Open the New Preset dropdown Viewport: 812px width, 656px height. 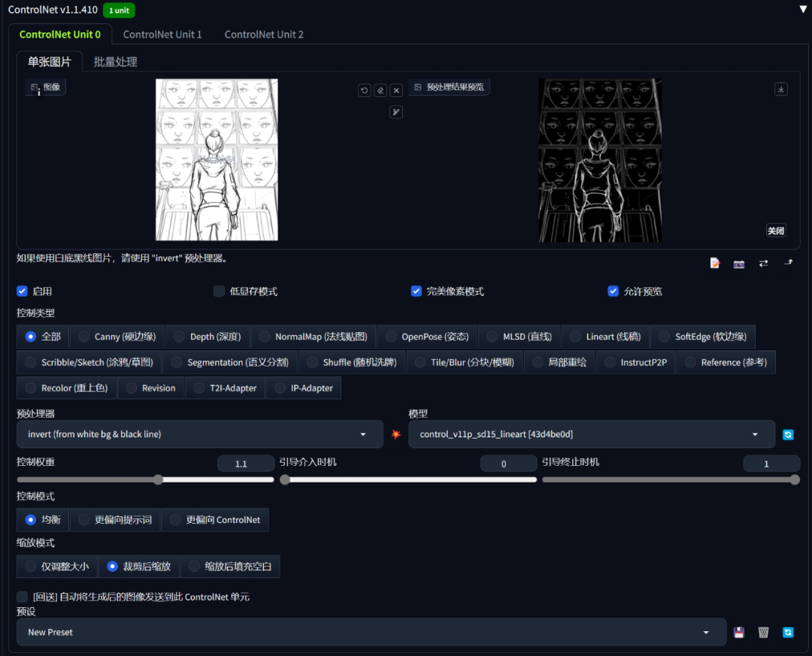click(x=371, y=632)
